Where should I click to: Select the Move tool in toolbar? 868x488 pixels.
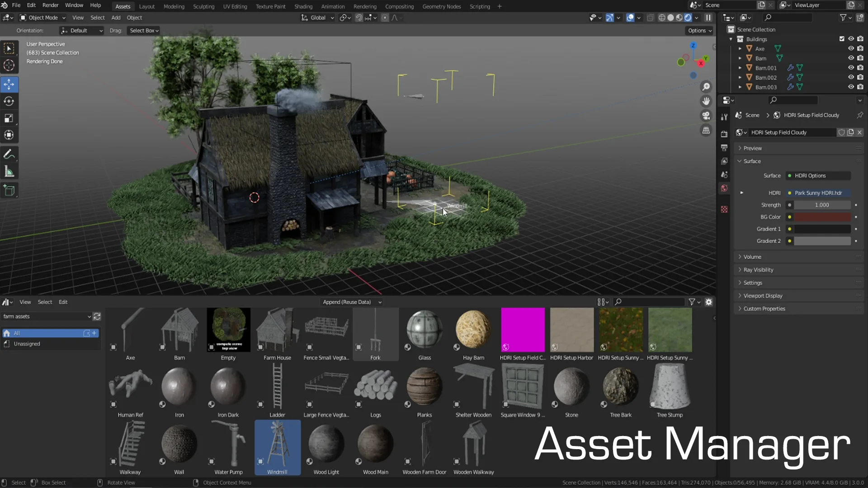(9, 84)
